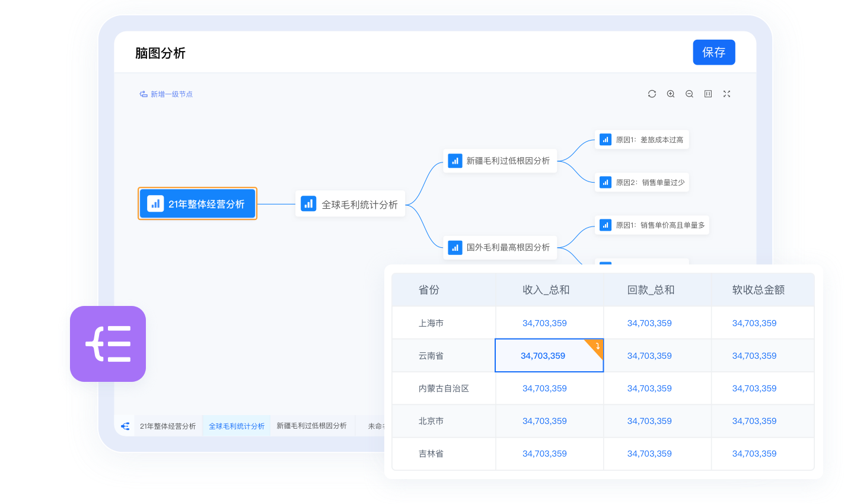Image resolution: width=854 pixels, height=504 pixels.
Task: Select the 云南省 row label
Action: (431, 355)
